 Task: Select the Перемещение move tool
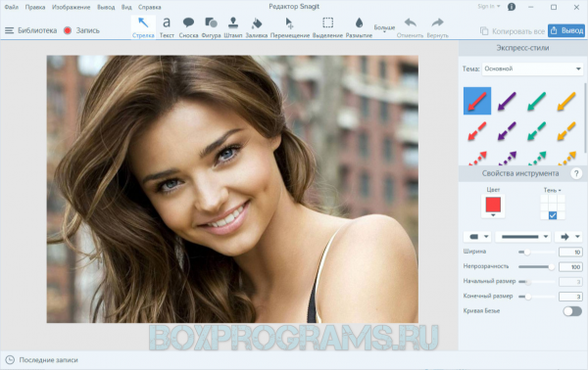[x=290, y=27]
